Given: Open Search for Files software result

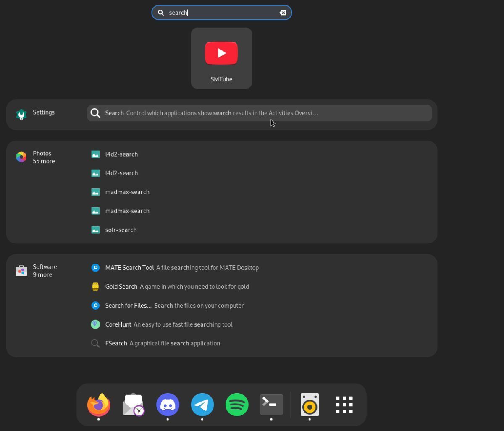Looking at the screenshot, I should tap(128, 306).
